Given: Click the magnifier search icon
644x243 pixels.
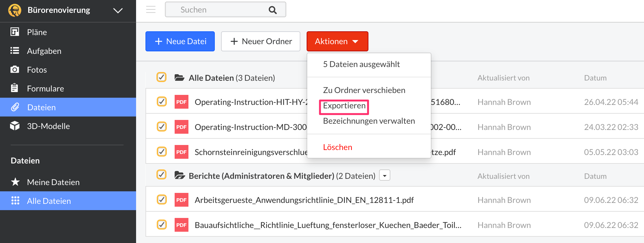Looking at the screenshot, I should [273, 10].
